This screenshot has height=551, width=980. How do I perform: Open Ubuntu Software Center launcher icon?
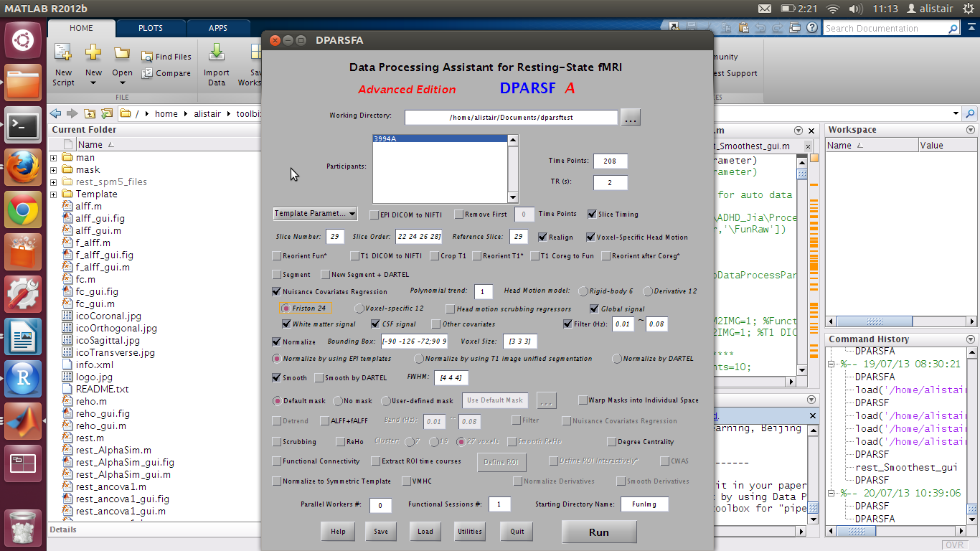pos(23,253)
